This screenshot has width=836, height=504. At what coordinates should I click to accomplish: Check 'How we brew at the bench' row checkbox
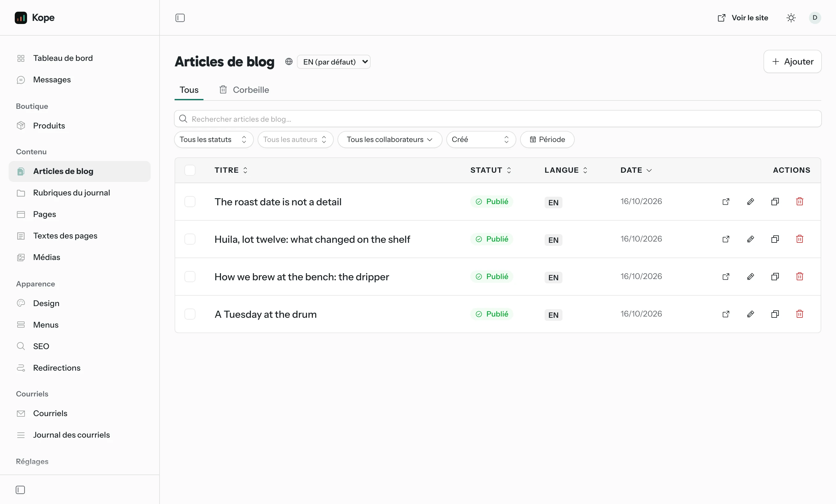pyautogui.click(x=190, y=277)
